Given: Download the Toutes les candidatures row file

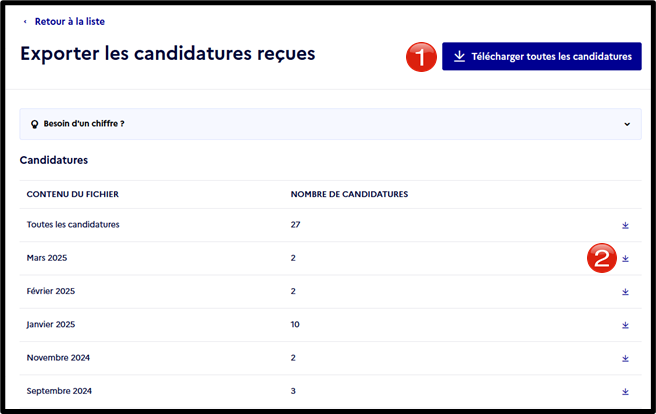Looking at the screenshot, I should (x=625, y=225).
